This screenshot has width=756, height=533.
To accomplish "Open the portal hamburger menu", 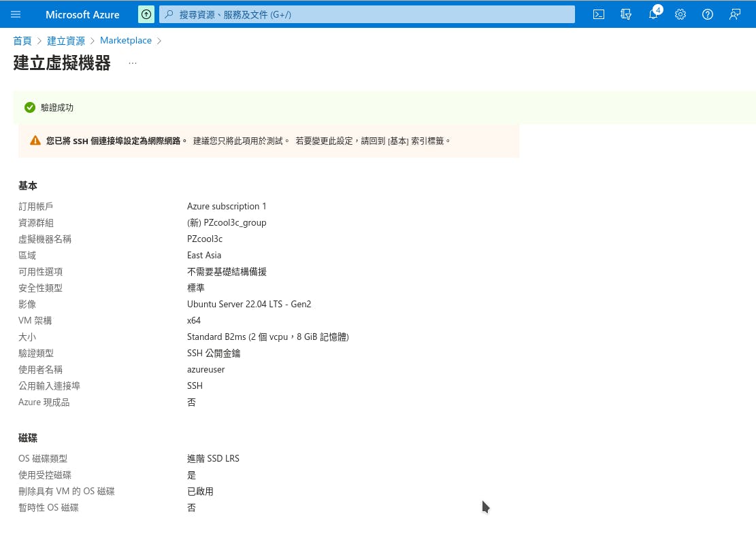I will [x=16, y=14].
